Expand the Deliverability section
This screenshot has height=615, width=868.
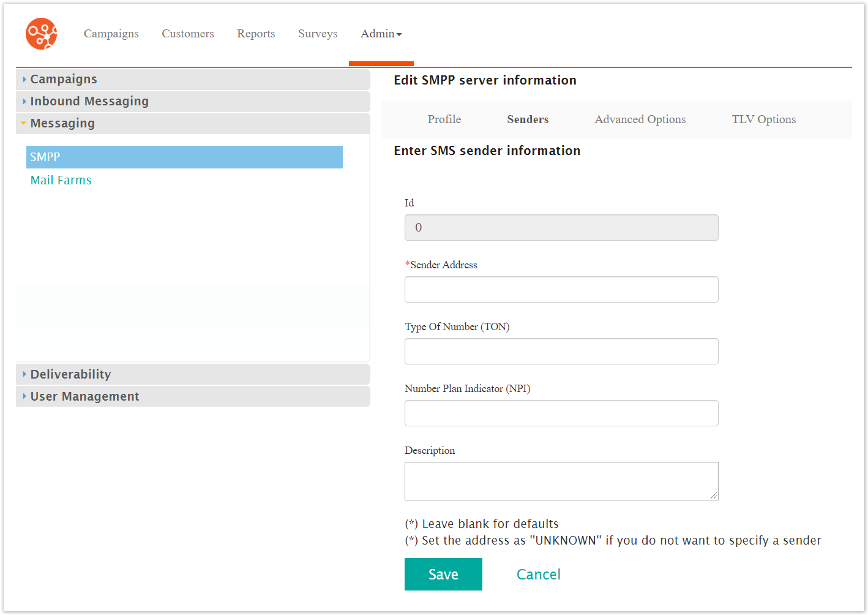70,374
